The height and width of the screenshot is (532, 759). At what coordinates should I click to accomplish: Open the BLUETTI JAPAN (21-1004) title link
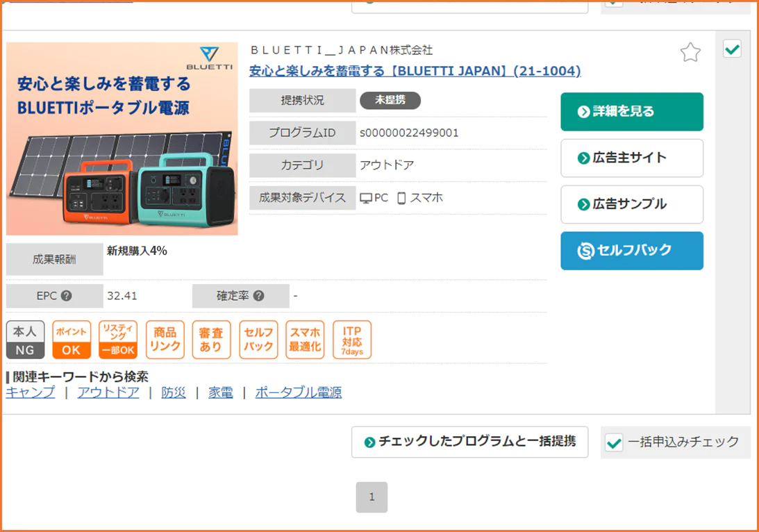pos(415,71)
